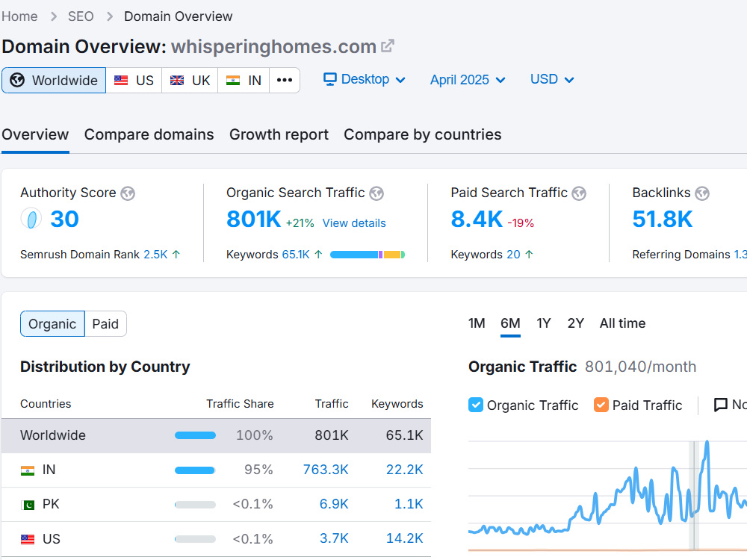The width and height of the screenshot is (747, 560).
Task: Open the Growth report tab
Action: click(279, 134)
